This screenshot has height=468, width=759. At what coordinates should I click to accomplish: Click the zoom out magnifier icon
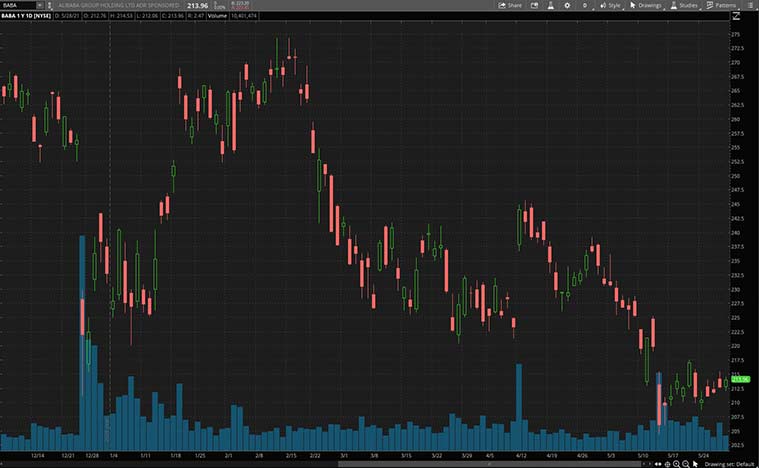pos(685,464)
